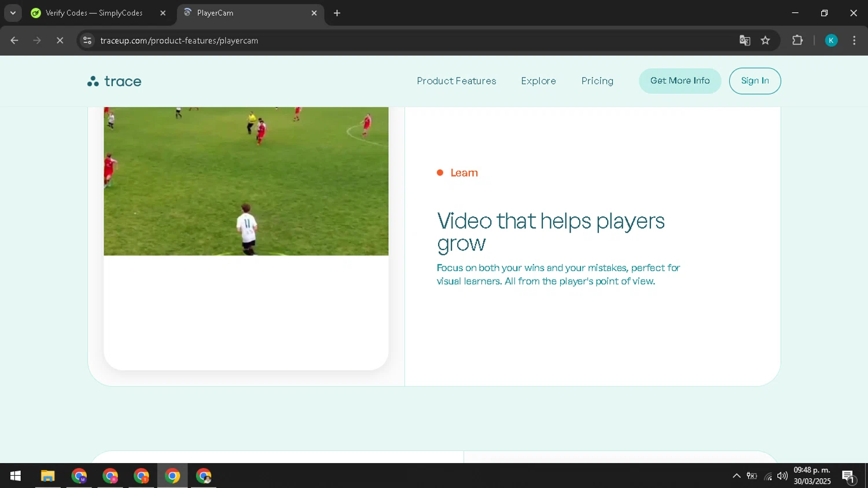Open the Extensions puzzle icon

797,41
